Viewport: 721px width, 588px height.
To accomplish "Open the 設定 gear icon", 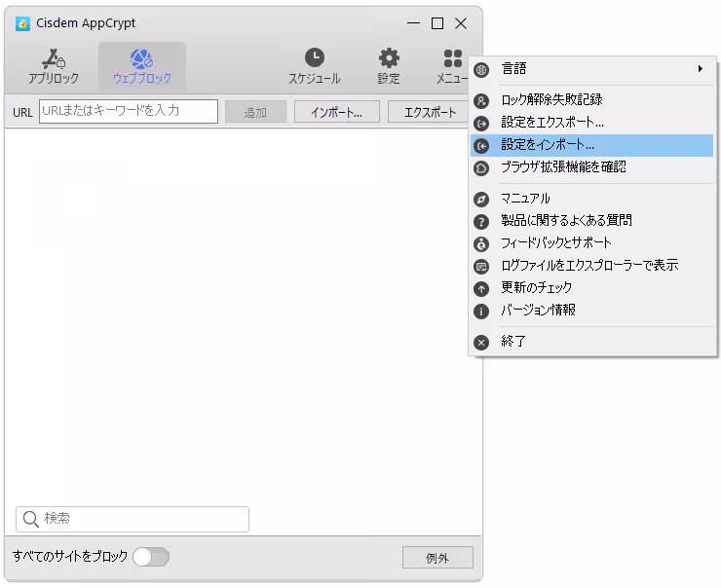I will pos(389,57).
